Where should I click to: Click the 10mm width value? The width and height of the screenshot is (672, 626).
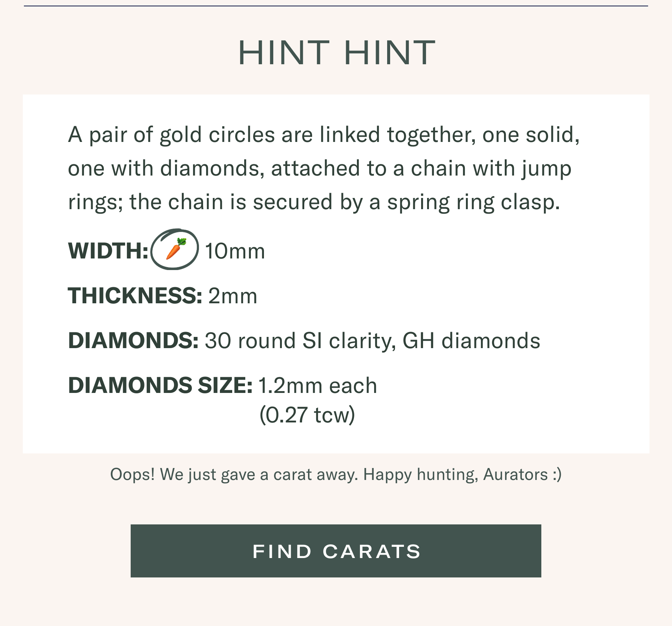point(235,251)
